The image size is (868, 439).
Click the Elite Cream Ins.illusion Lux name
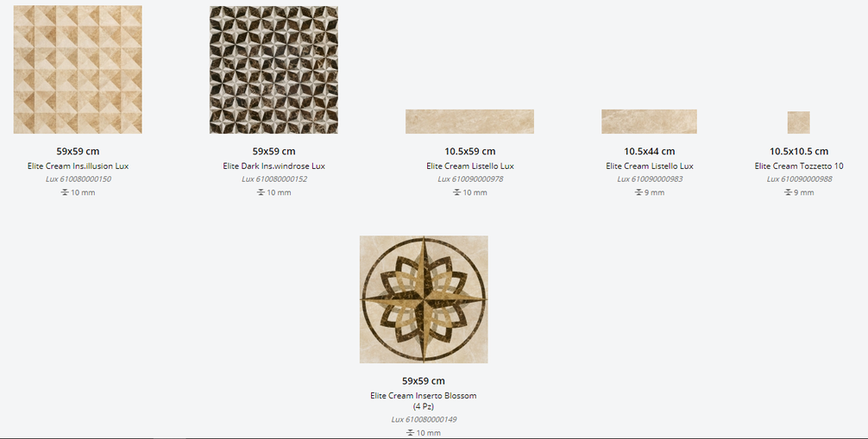[x=78, y=166]
